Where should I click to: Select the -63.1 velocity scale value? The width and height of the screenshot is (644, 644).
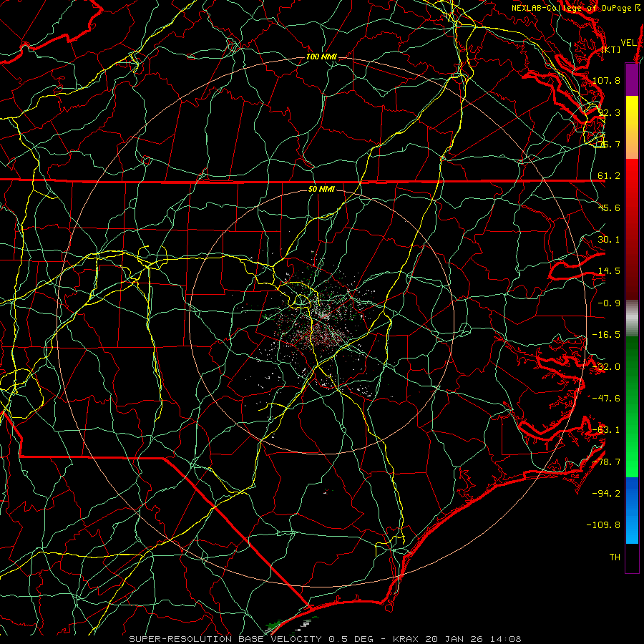(x=606, y=430)
